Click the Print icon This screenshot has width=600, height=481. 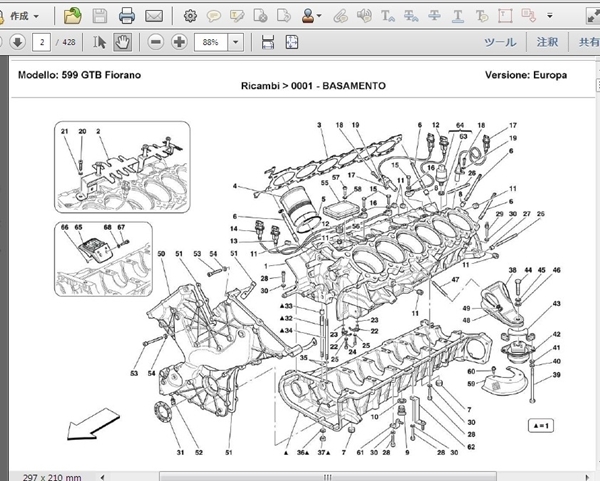[127, 16]
